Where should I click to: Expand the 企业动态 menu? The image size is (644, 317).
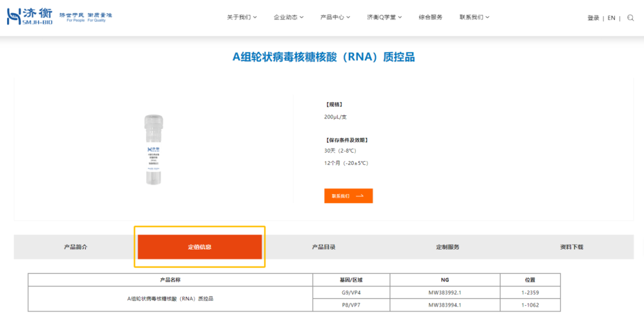point(289,17)
